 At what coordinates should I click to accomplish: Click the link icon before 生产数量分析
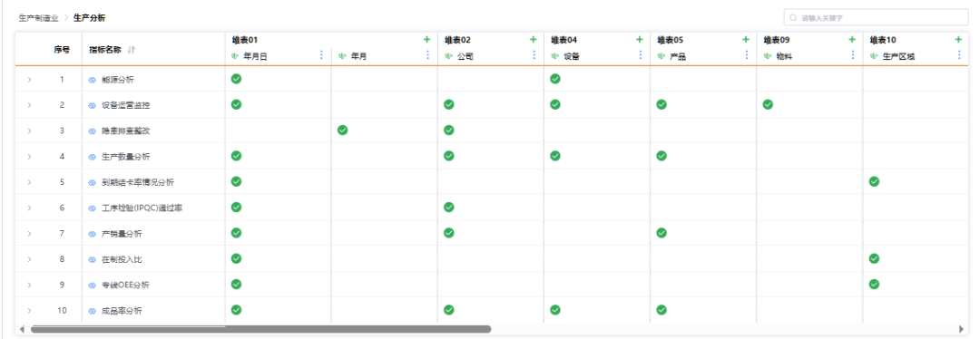pyautogui.click(x=92, y=157)
